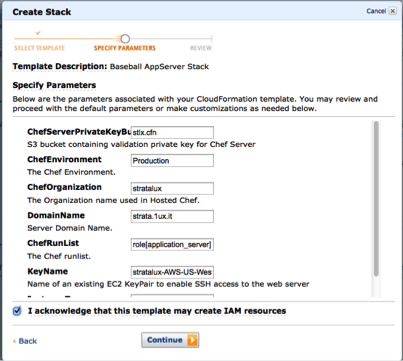Click the parameters list scrollbar

tap(376, 199)
